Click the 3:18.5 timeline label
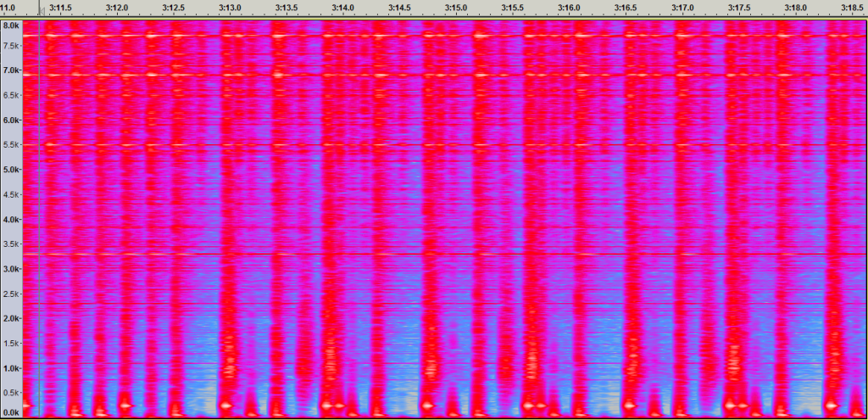Viewport: 868px width, 420px height. click(x=852, y=7)
